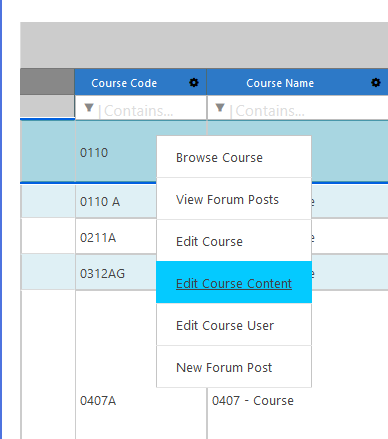Sort by the Course Code column header
The height and width of the screenshot is (439, 388).
coord(124,83)
